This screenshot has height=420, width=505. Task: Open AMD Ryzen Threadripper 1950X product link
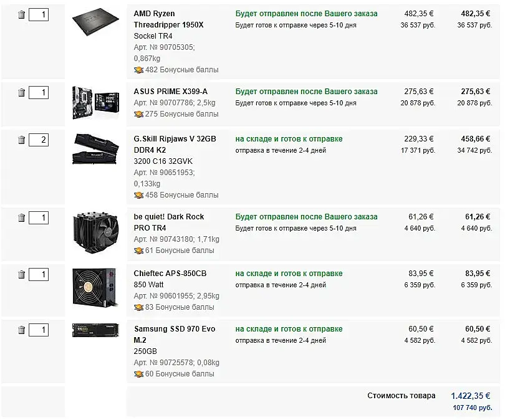click(168, 19)
